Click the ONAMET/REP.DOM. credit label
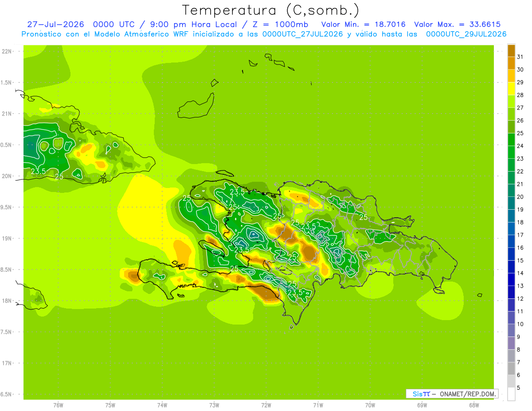532x411 pixels. click(468, 394)
